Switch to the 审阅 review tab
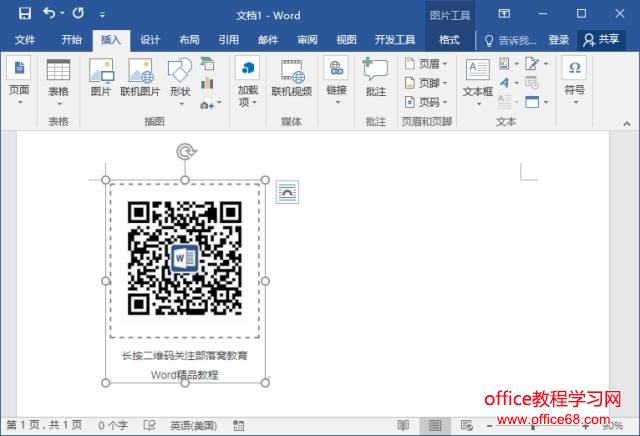Viewport: 640px width, 436px height. pyautogui.click(x=307, y=40)
